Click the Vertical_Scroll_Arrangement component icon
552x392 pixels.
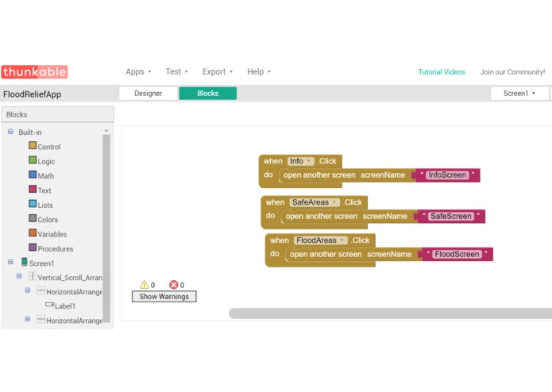pyautogui.click(x=33, y=276)
